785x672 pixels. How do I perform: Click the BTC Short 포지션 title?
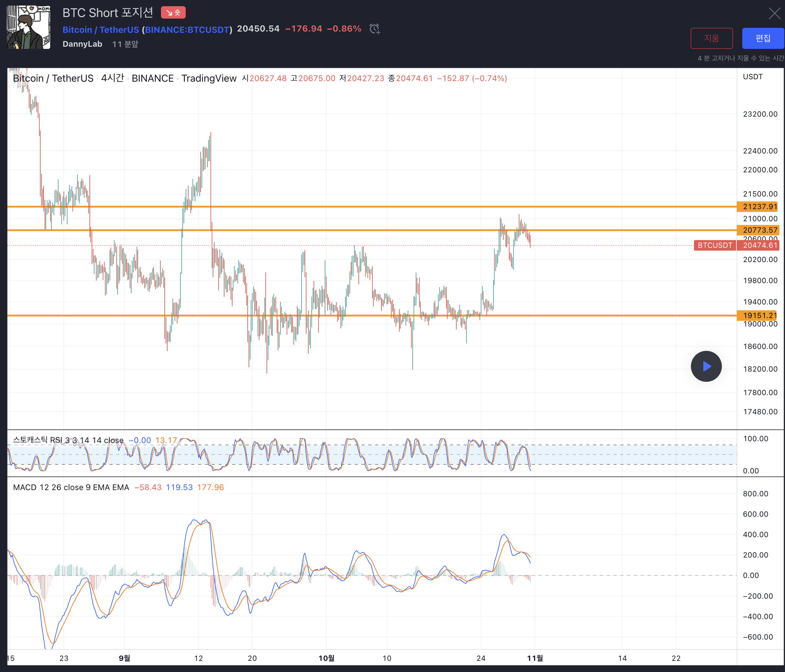click(108, 12)
